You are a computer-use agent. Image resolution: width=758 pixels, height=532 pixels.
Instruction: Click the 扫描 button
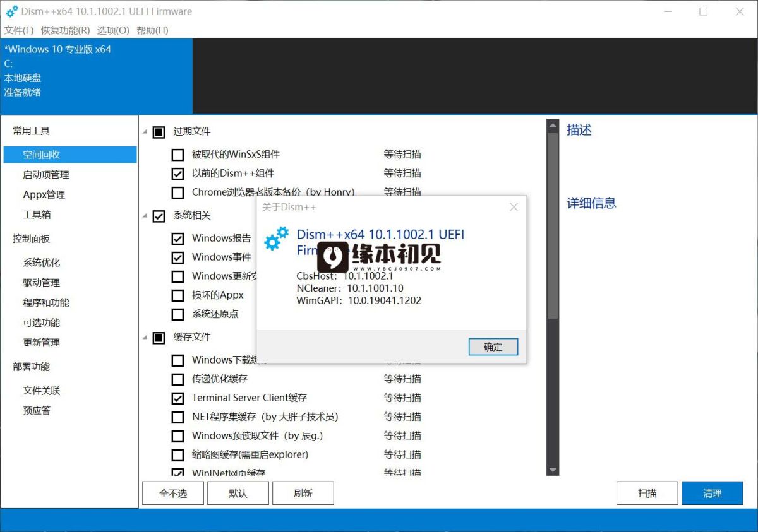point(647,494)
